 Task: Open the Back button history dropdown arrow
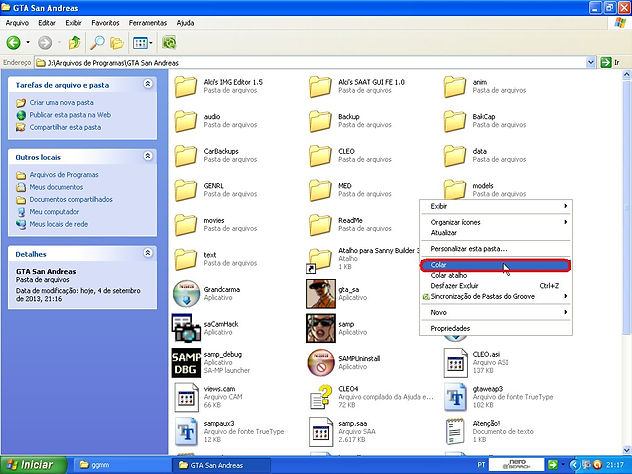28,42
